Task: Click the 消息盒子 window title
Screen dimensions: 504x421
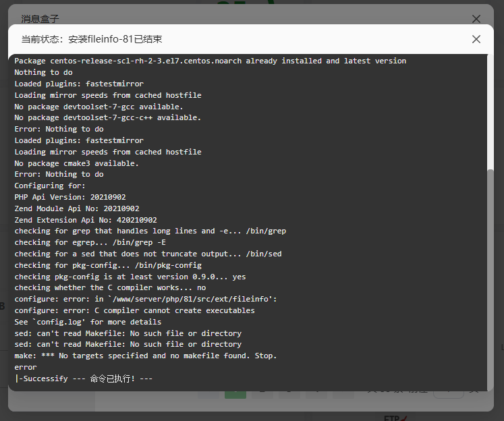Action: point(40,19)
